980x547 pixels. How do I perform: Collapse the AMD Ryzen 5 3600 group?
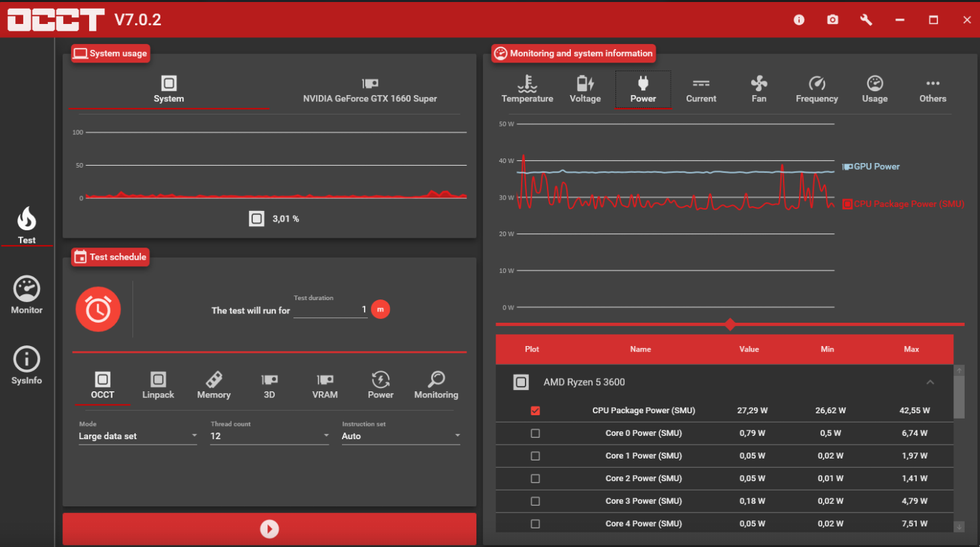[930, 382]
